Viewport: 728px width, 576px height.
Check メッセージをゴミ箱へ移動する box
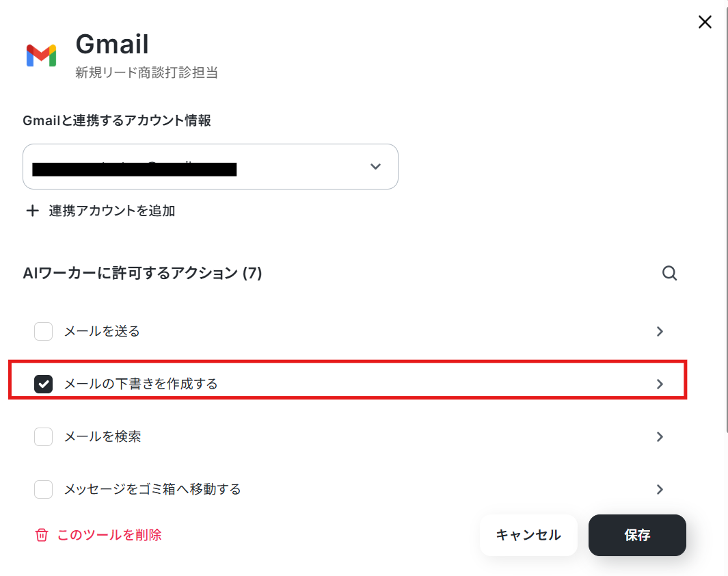click(x=43, y=490)
